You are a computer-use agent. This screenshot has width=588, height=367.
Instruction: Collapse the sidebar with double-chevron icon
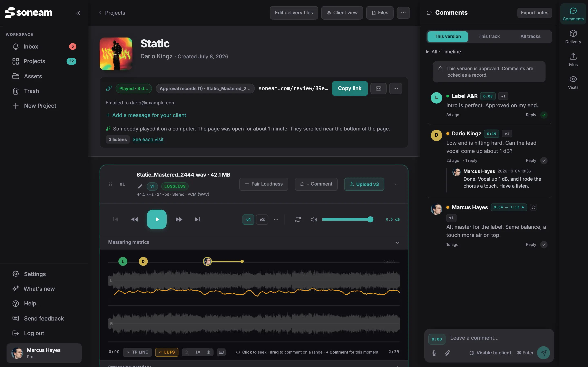[78, 13]
